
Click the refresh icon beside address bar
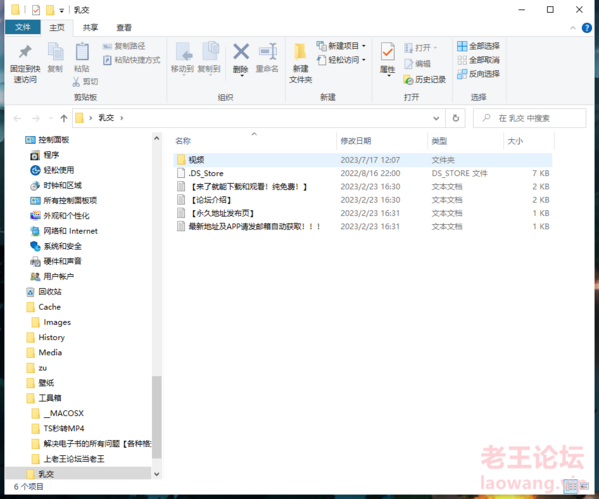tap(455, 118)
